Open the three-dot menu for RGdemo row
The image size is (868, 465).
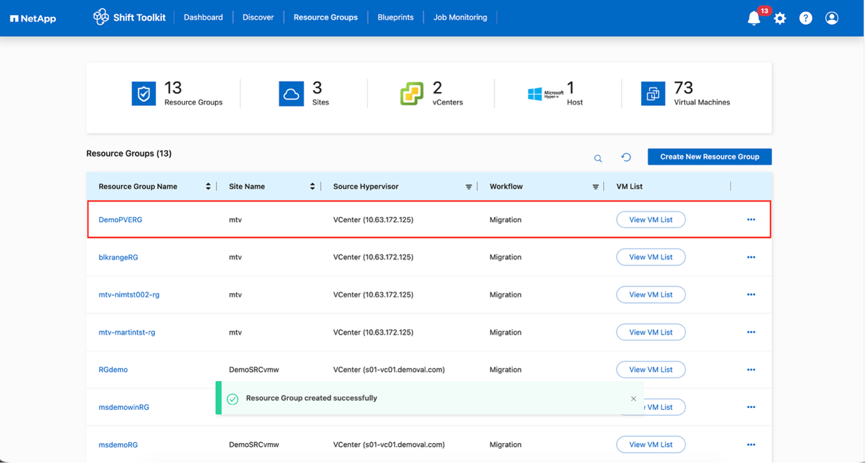point(751,370)
